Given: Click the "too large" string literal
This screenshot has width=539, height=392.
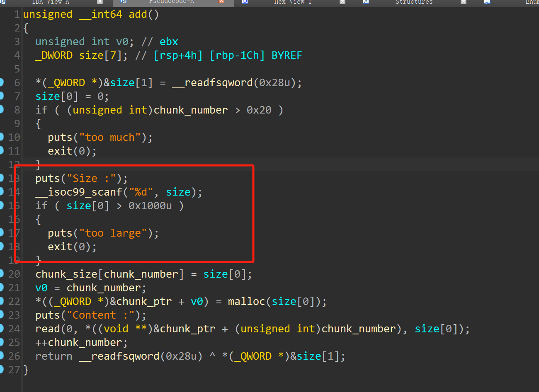Looking at the screenshot, I should pos(113,233).
